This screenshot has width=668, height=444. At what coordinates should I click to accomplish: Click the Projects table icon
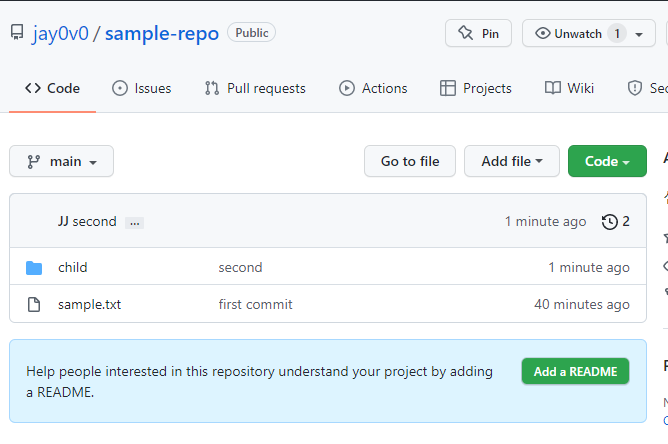448,88
